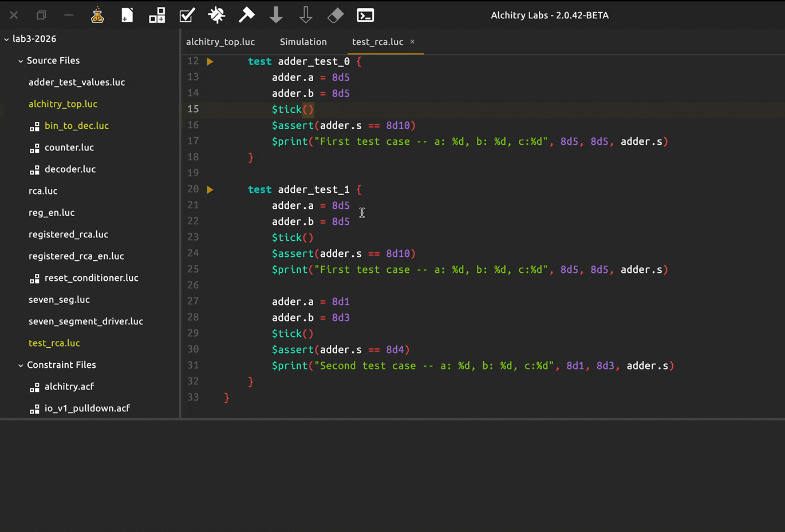The width and height of the screenshot is (785, 532).
Task: Click the eraser icon in the toolbar
Action: click(x=336, y=15)
